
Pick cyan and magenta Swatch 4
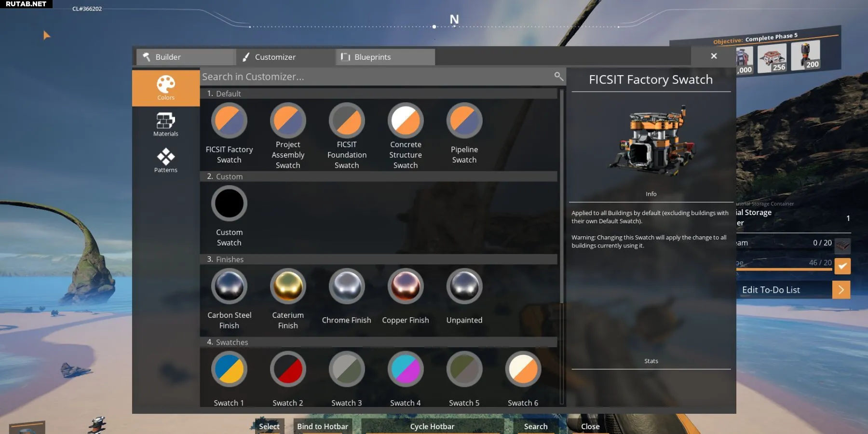(406, 369)
